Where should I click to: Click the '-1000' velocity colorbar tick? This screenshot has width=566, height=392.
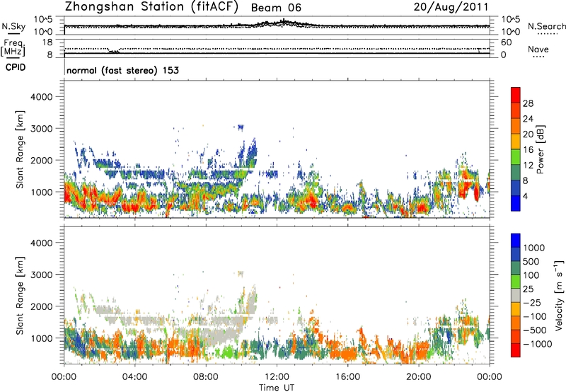coord(537,344)
